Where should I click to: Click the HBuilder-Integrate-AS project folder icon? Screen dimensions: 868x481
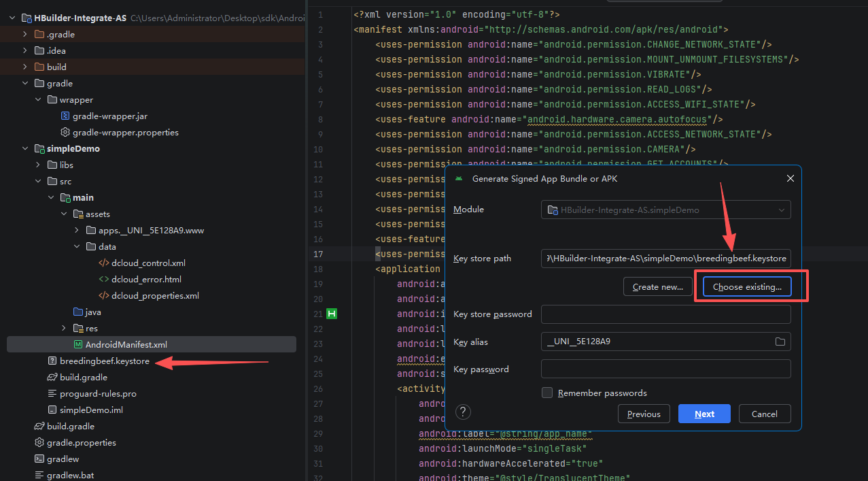[x=27, y=18]
